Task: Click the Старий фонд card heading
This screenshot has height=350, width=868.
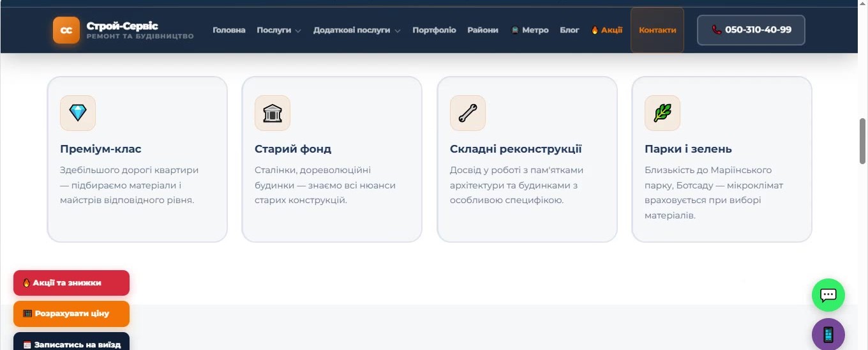Action: click(293, 149)
